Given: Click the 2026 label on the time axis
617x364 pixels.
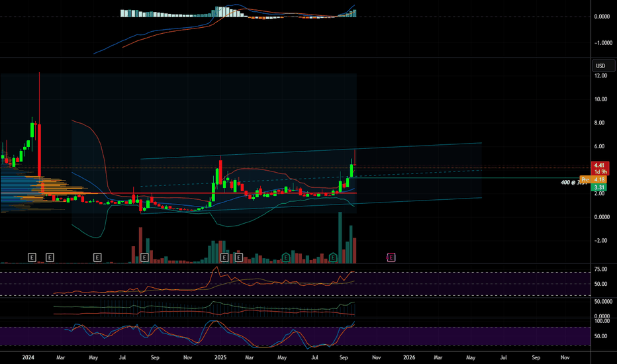Looking at the screenshot, I should pos(408,357).
